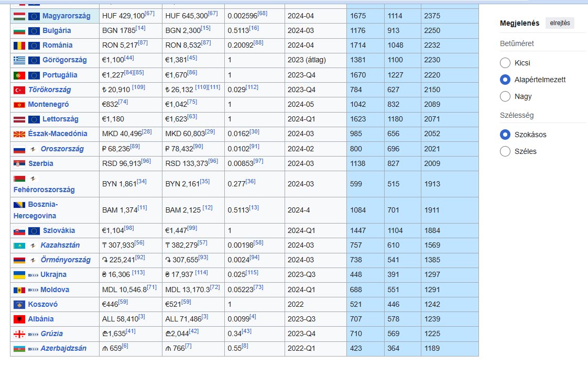Open the Koszovó article link
This screenshot has height=367, width=588.
[x=43, y=305]
